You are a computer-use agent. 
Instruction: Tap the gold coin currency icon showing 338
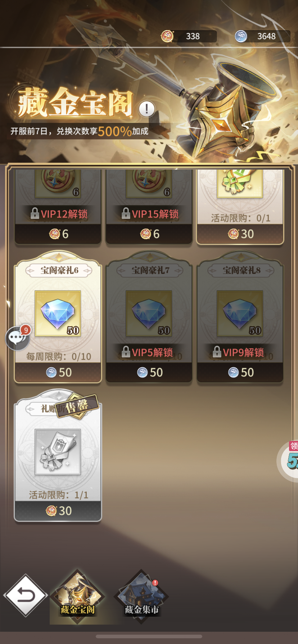[167, 36]
